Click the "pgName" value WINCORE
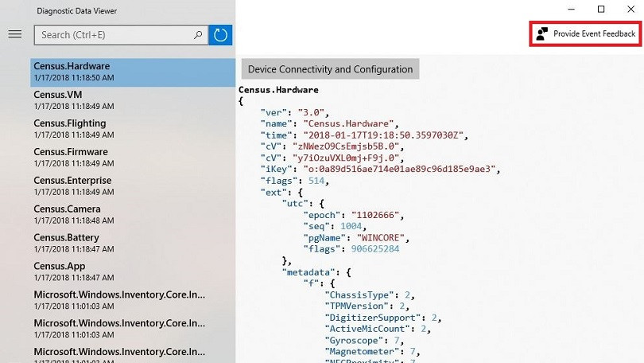The height and width of the screenshot is (363, 644). (380, 237)
